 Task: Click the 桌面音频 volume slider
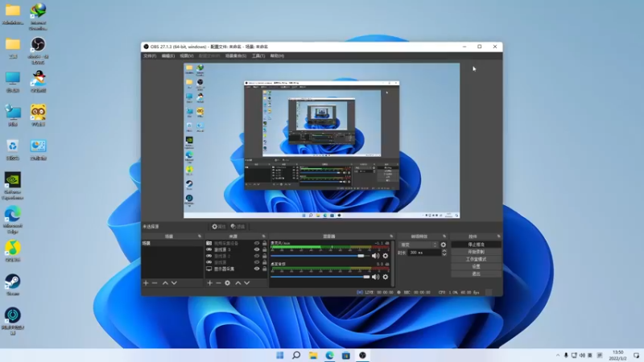[x=320, y=277]
